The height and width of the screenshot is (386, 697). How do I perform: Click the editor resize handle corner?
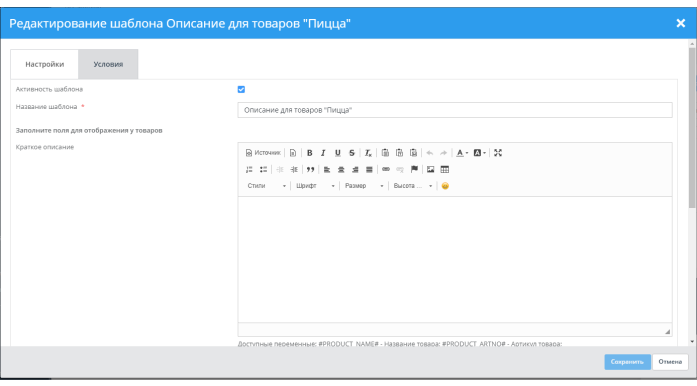pos(668,332)
